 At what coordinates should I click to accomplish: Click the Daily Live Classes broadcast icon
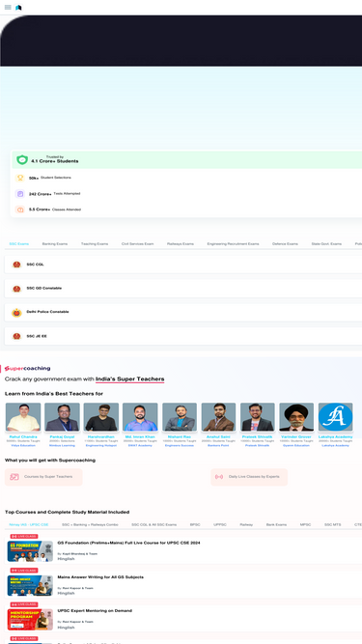pos(219,477)
